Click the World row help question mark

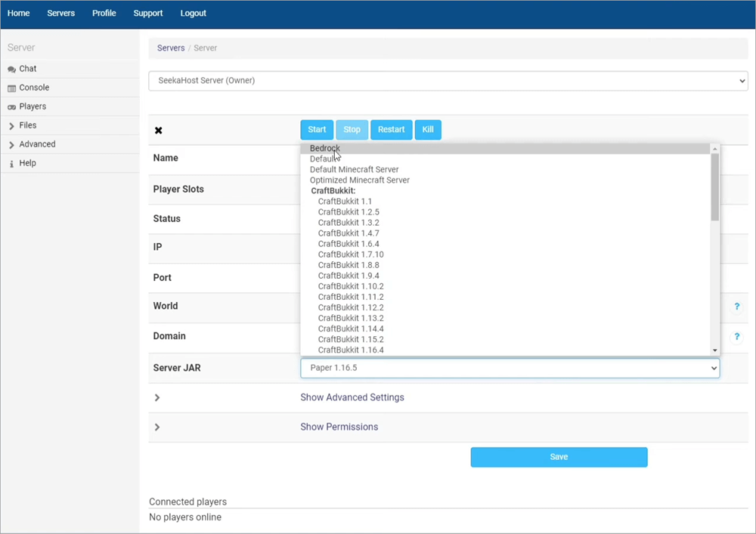pyautogui.click(x=736, y=307)
